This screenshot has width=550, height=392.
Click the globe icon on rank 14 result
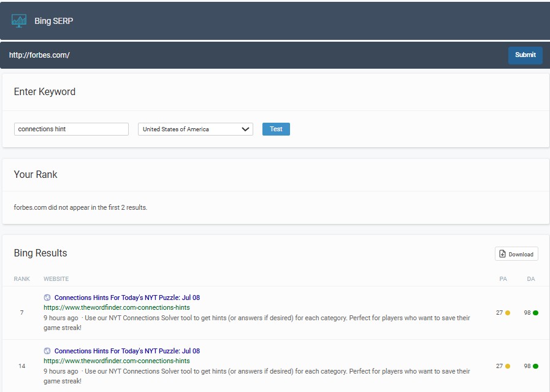tap(47, 351)
